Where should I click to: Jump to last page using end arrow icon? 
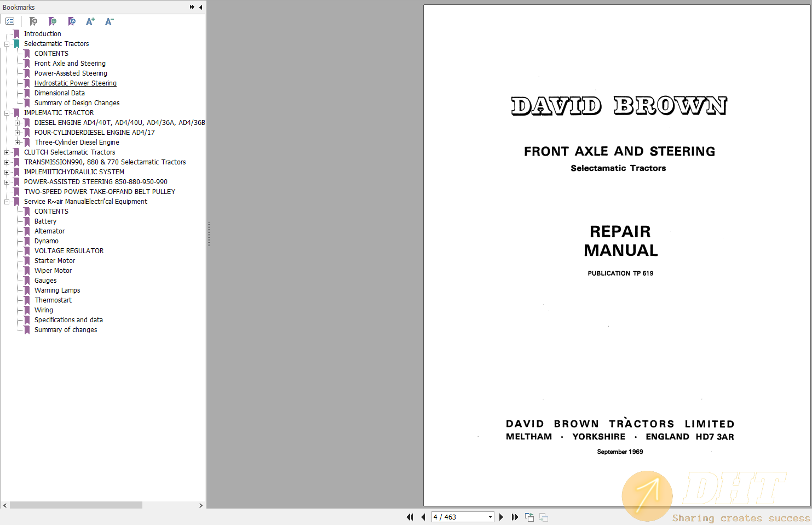pos(514,517)
